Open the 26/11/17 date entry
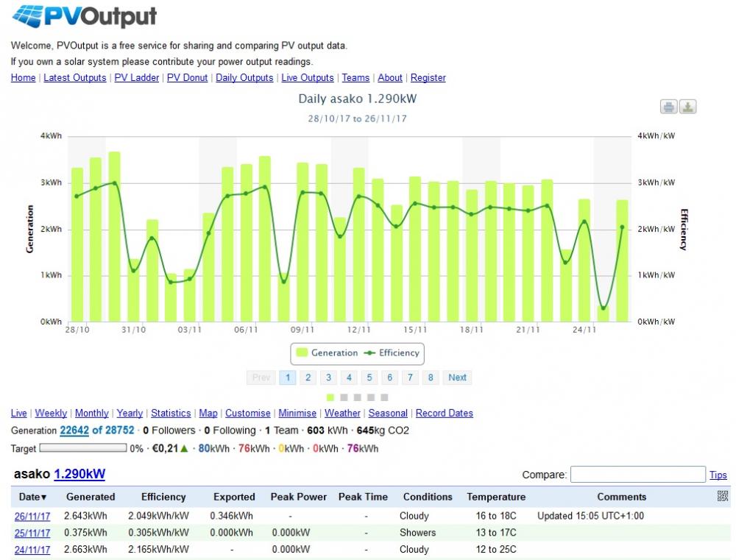The image size is (736, 560). 32,517
